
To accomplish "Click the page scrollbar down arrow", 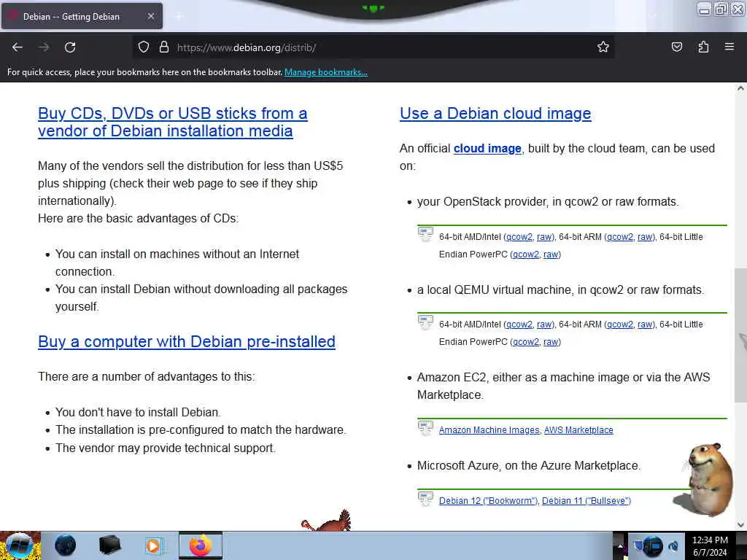I will [x=740, y=525].
